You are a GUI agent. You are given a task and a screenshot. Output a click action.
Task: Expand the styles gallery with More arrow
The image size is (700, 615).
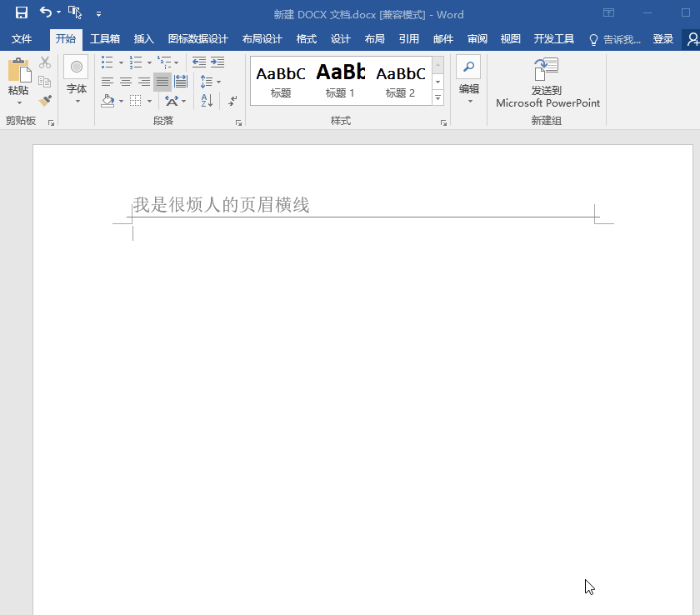point(437,96)
